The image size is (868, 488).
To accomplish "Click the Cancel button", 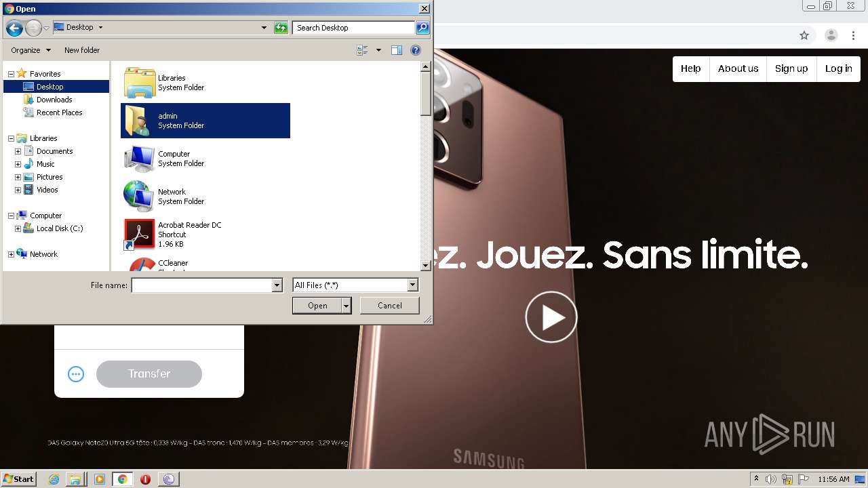I will tap(390, 306).
